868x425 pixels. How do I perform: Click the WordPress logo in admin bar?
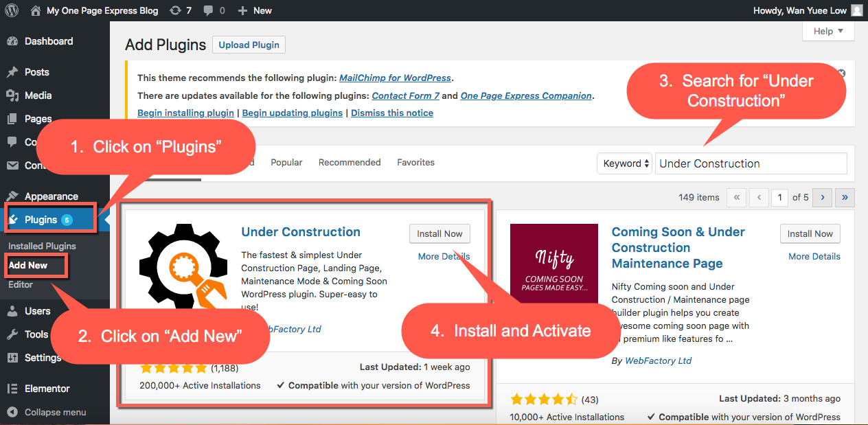[x=12, y=10]
